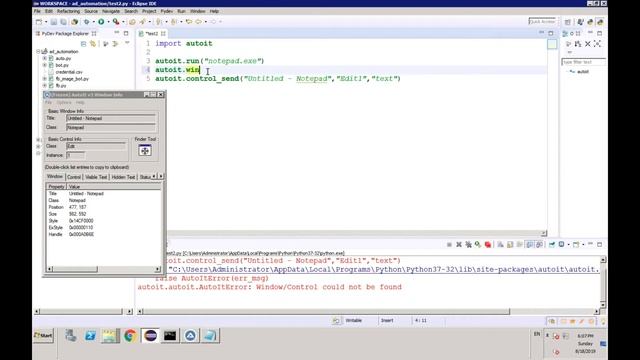Open the Run button dropdown arrow

[x=108, y=22]
